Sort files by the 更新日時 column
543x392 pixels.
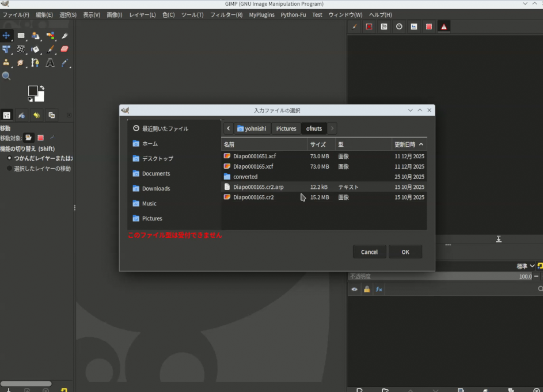[x=409, y=144]
